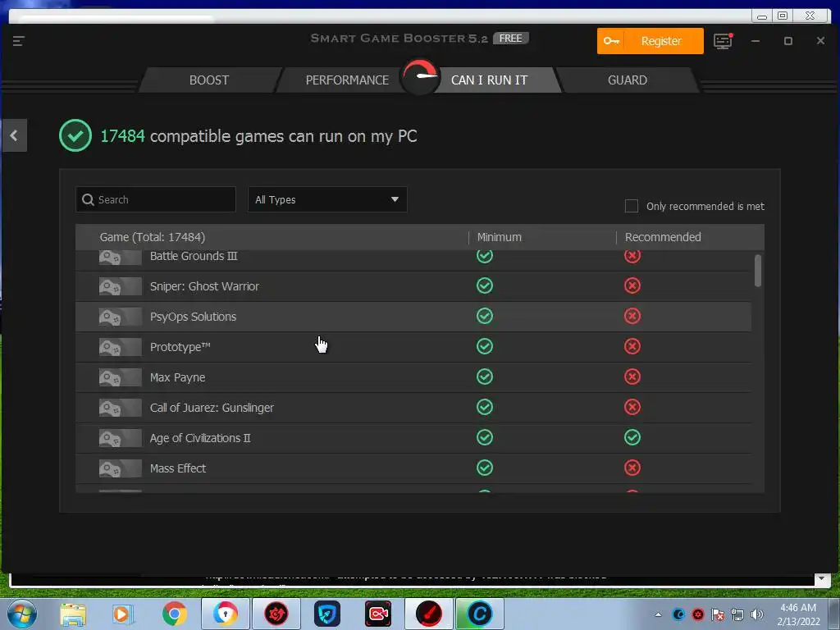Select PsyOps Solutions game row

tap(413, 317)
